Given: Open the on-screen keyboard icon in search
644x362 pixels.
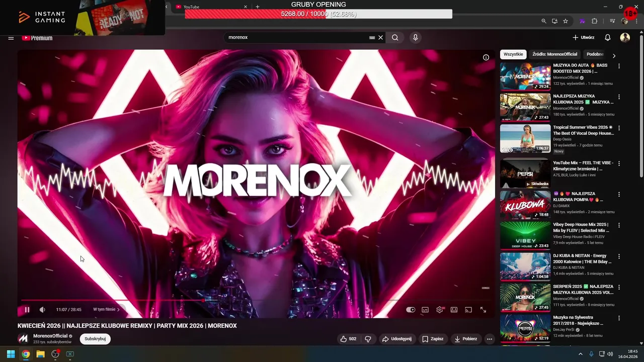Looking at the screenshot, I should coord(372,37).
